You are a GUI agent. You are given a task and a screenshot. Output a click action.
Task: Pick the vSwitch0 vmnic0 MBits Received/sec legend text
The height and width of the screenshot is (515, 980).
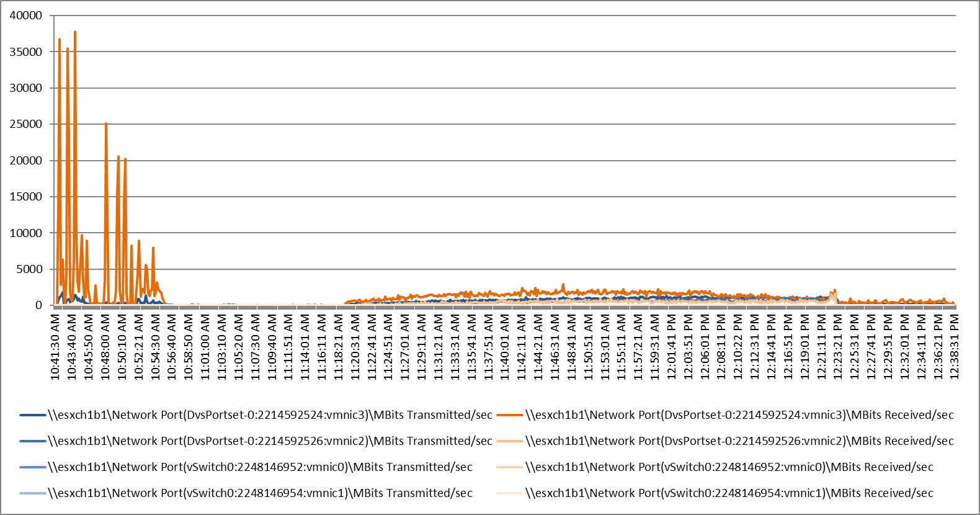click(x=729, y=467)
